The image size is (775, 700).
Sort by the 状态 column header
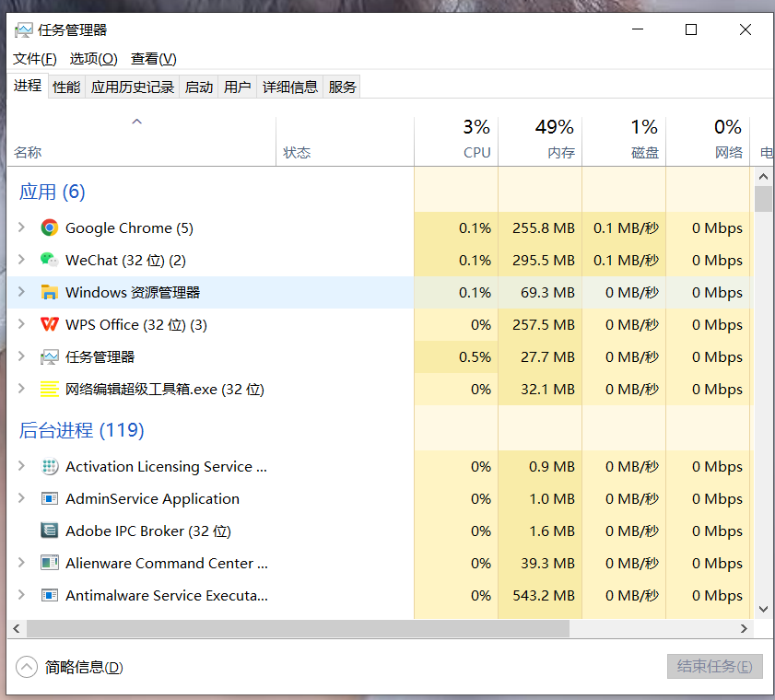point(345,141)
